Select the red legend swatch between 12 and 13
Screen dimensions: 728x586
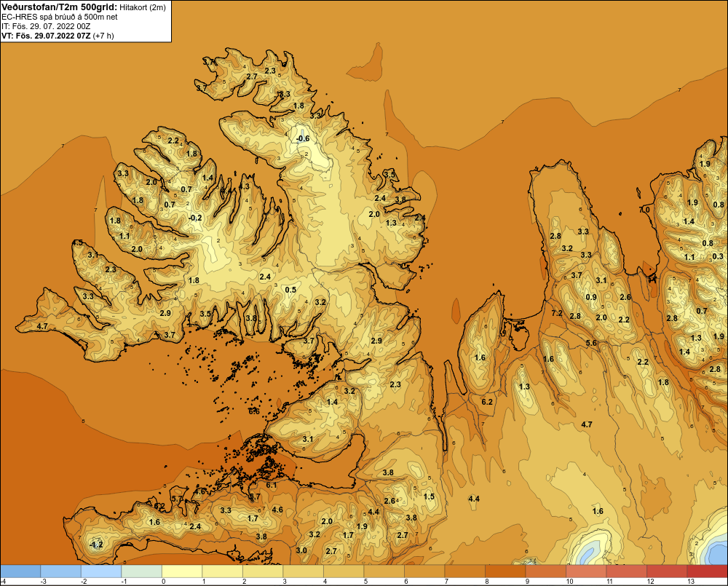pos(667,571)
